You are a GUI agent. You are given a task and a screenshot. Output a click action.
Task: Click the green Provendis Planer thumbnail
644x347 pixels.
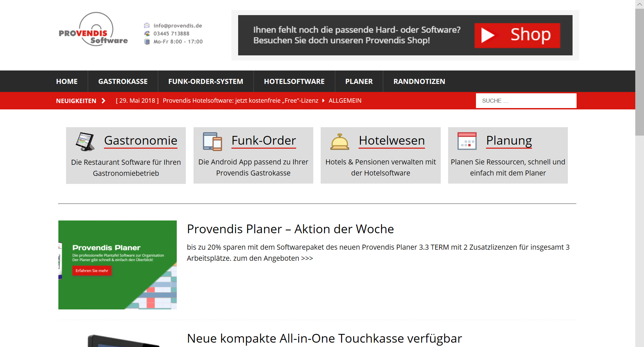coord(117,265)
